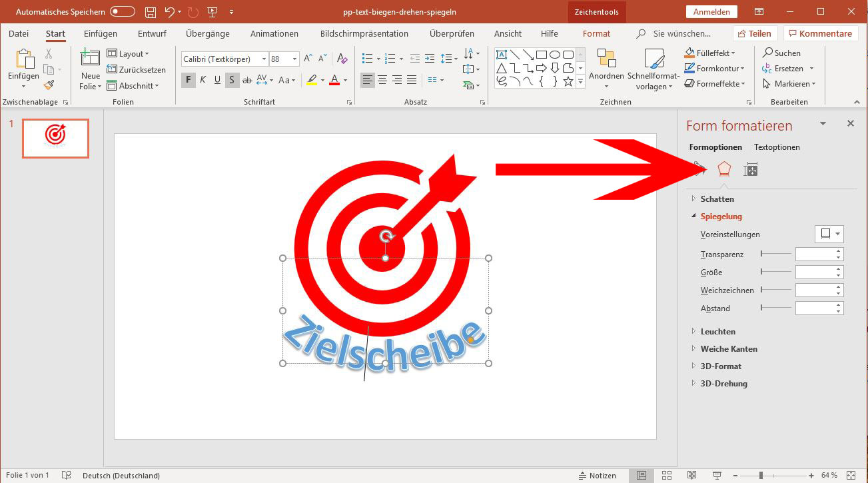Select slide 1 thumbnail in the panel
This screenshot has height=483, width=868.
(55, 138)
